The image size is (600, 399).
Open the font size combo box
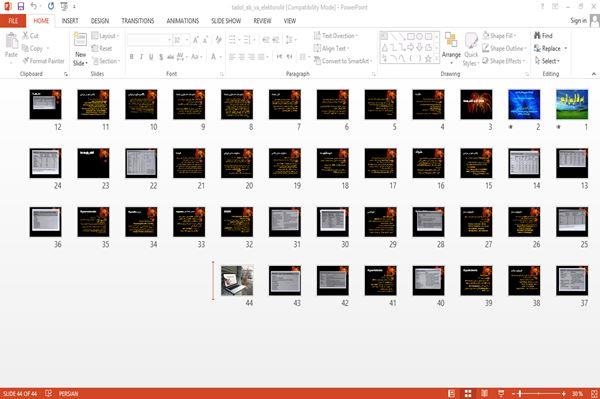(x=181, y=40)
